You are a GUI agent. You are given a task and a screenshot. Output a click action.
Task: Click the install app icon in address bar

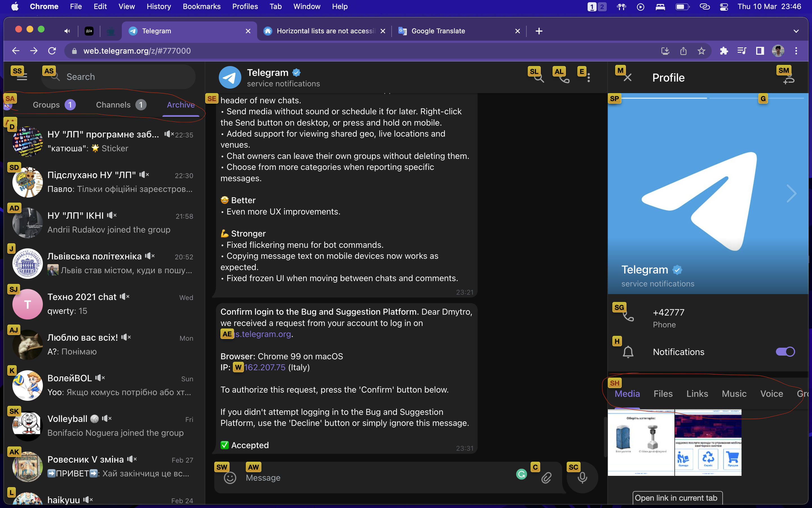click(x=665, y=51)
